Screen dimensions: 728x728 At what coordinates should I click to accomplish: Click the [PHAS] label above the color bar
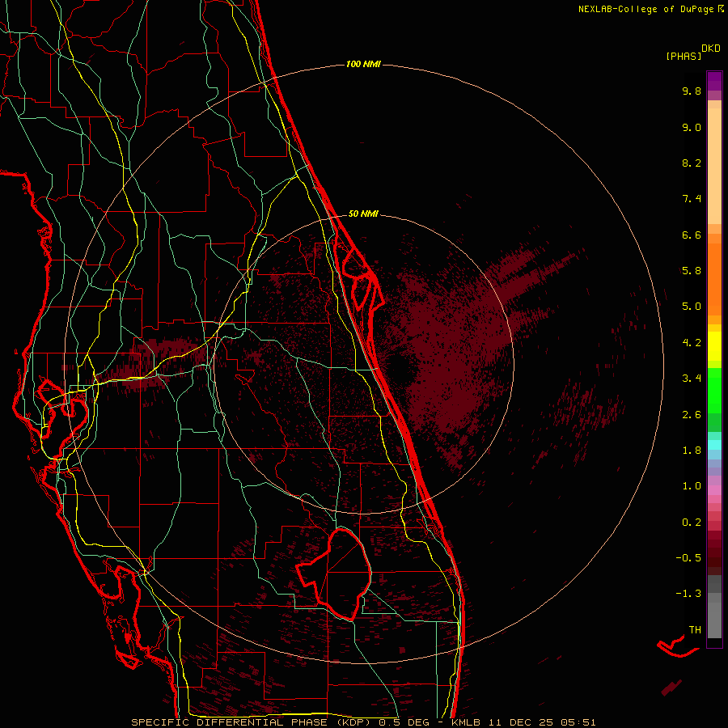click(684, 56)
